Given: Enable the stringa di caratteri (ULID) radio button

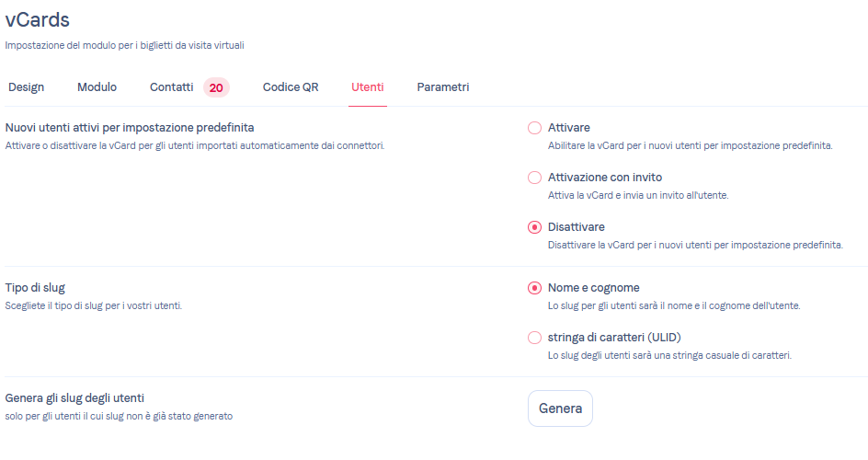Looking at the screenshot, I should [x=534, y=338].
